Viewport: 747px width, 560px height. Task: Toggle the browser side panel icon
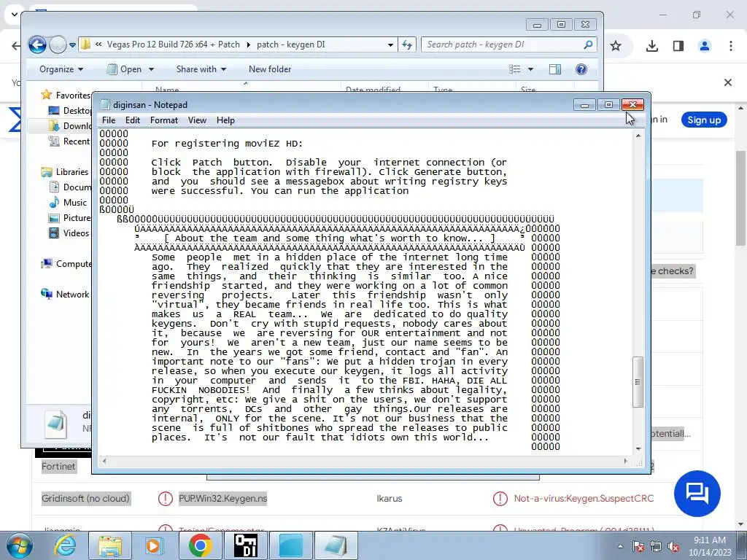[x=678, y=46]
